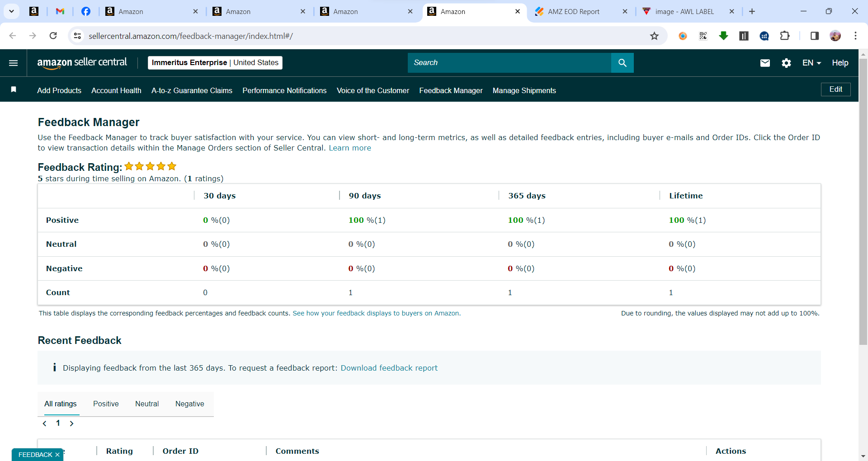Open a new browser tab
Image resolution: width=868 pixels, height=461 pixels.
coord(752,11)
